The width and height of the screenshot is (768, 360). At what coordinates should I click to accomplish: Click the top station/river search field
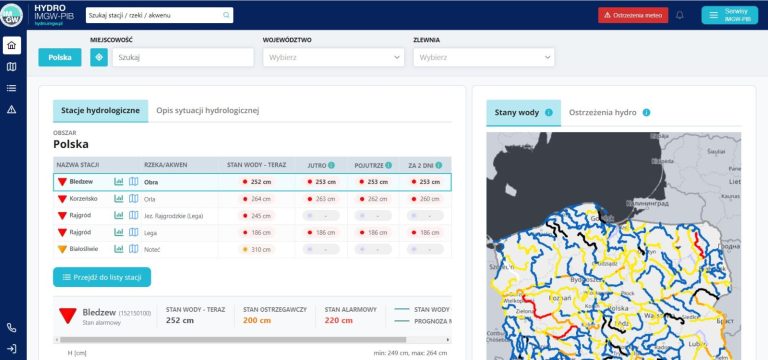159,15
